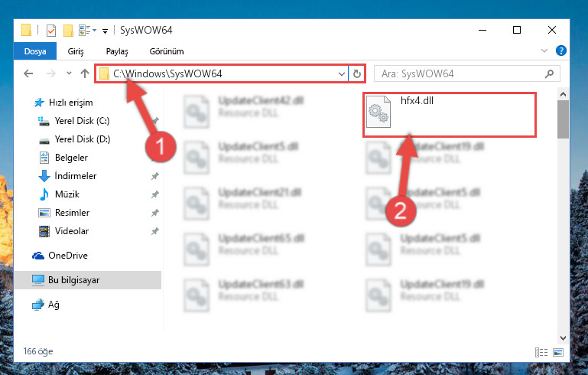The height and width of the screenshot is (375, 588).
Task: Click the search magnifier icon
Action: (x=549, y=73)
